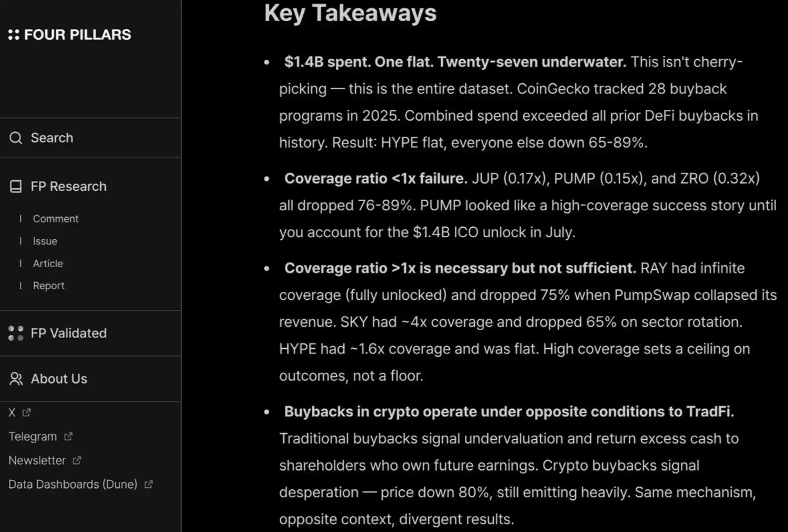This screenshot has height=532, width=788.
Task: Go to the Issue subsection
Action: coord(45,241)
